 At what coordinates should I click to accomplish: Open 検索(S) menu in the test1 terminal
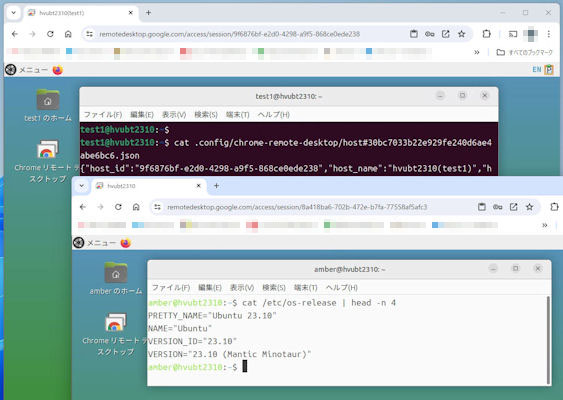(206, 115)
